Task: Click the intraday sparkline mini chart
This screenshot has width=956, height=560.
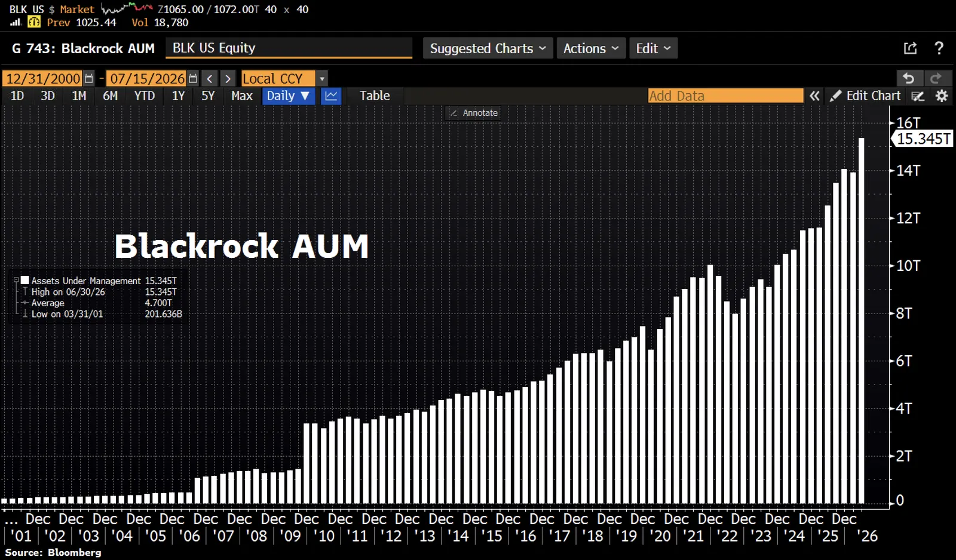Action: coord(127,8)
